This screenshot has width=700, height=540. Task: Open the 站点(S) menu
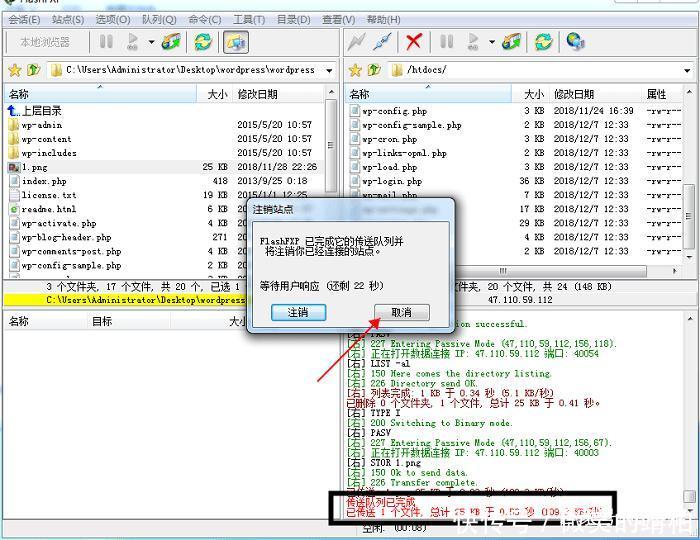68,19
